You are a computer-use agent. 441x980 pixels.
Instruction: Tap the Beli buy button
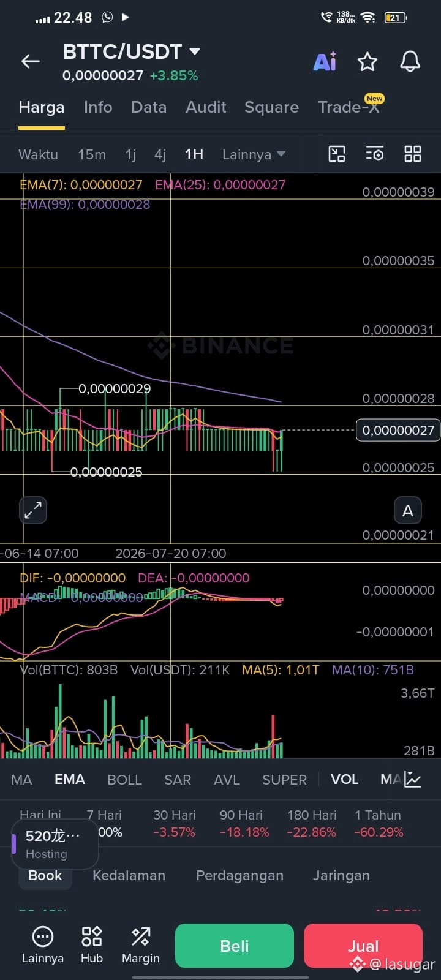tap(235, 946)
